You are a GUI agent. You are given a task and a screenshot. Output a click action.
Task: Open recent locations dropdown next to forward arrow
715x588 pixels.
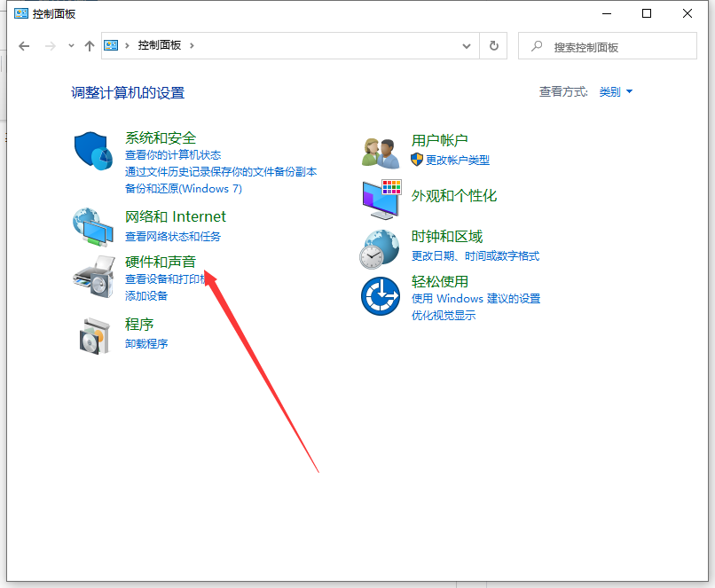[71, 46]
